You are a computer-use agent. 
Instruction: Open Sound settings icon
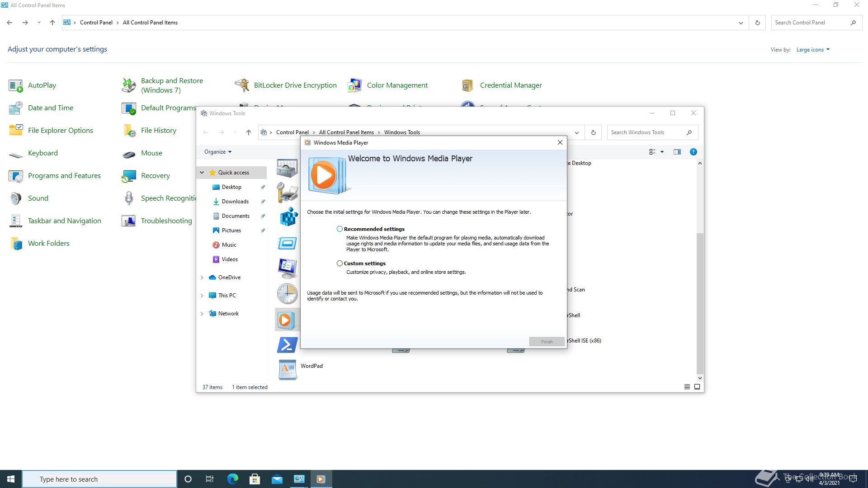16,198
